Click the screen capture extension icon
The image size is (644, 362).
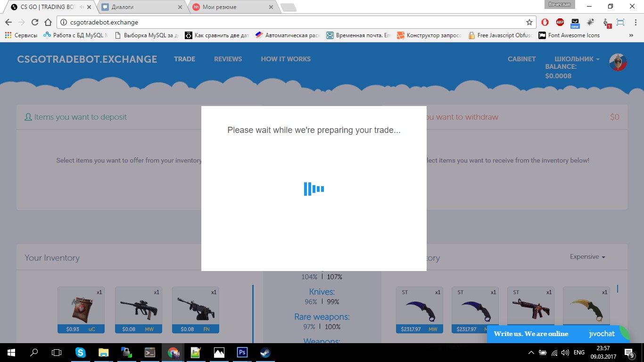coord(620,22)
